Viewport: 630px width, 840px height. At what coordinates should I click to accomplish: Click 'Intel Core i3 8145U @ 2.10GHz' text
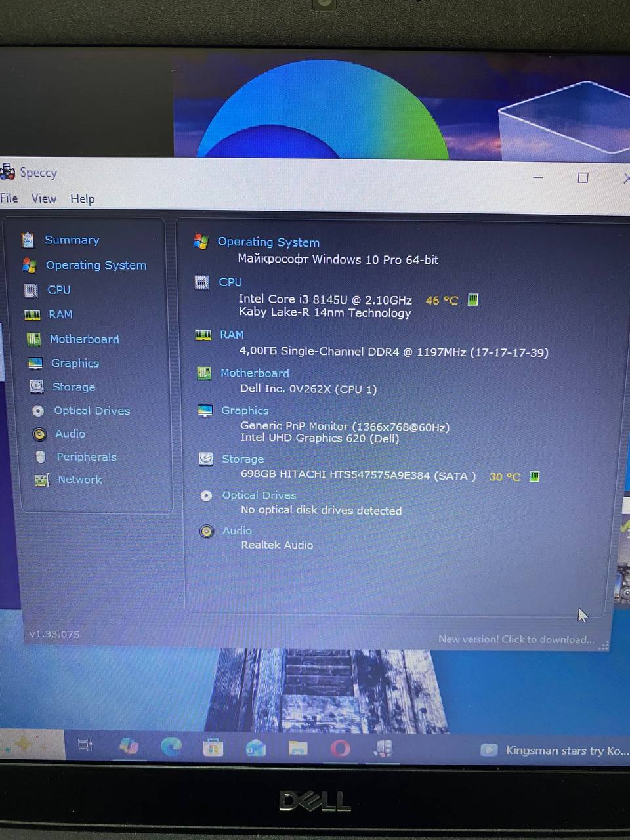pos(325,300)
